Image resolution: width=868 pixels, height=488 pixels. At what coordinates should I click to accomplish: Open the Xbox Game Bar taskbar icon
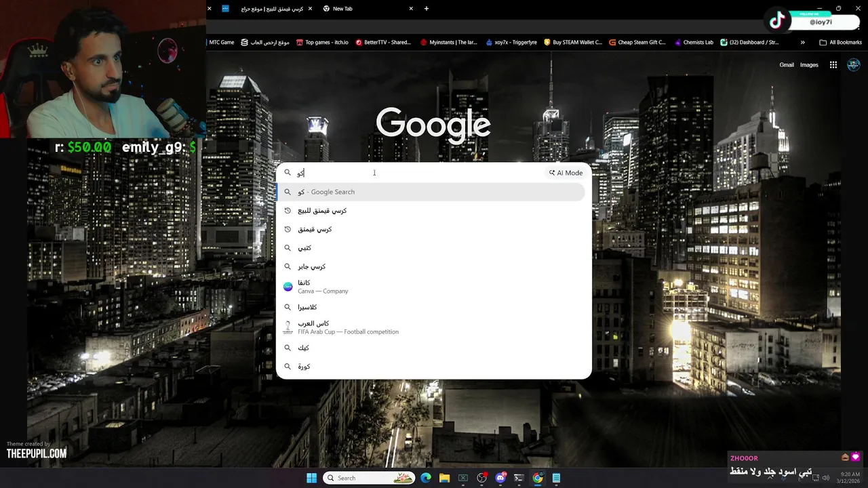click(463, 478)
